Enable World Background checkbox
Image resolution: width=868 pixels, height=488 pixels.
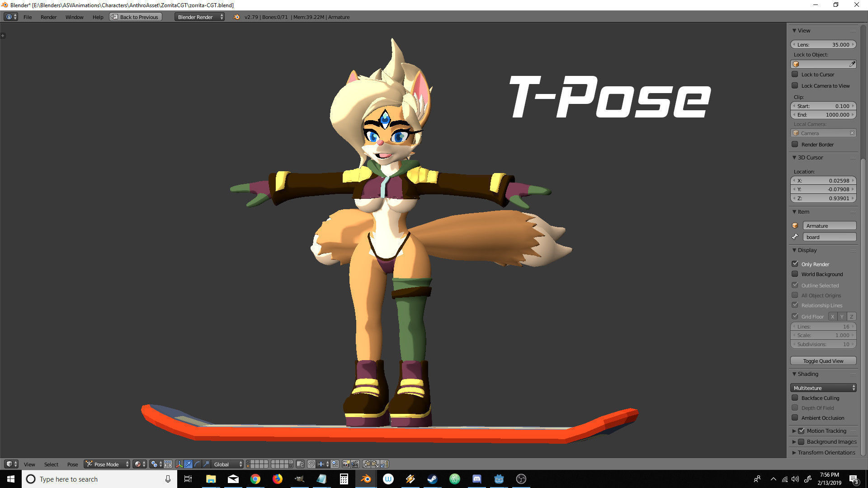795,274
